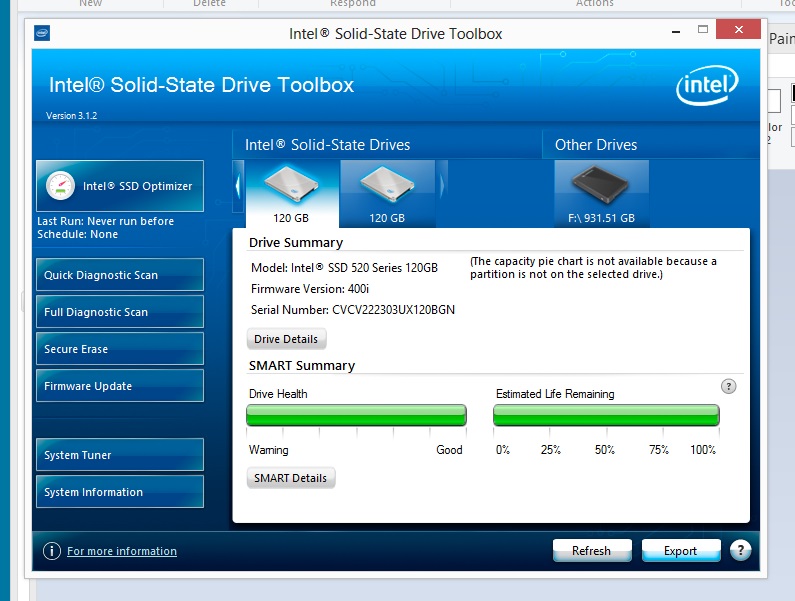The width and height of the screenshot is (795, 601).
Task: Export the drive data
Action: tap(680, 551)
